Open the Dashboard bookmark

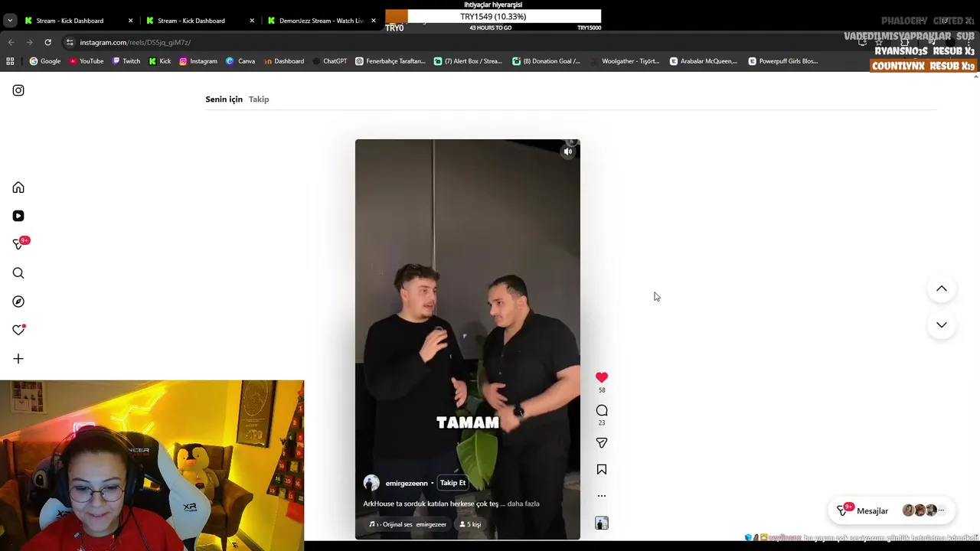pyautogui.click(x=284, y=61)
